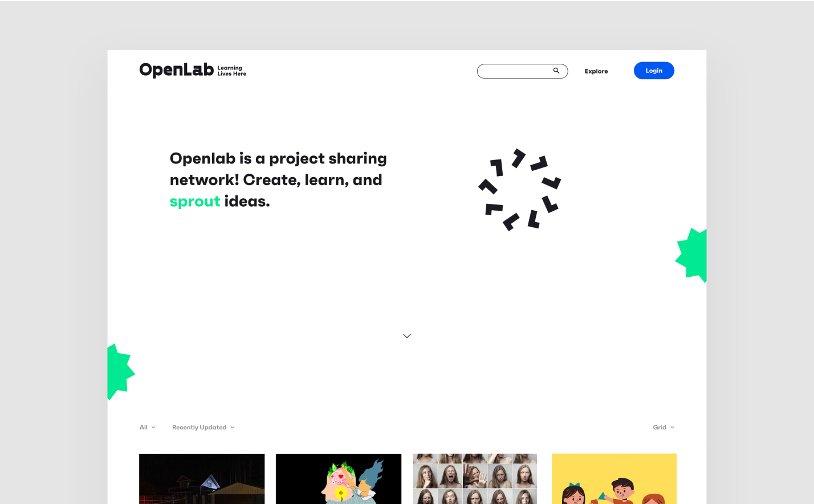Click the spinning circle logo graphic
The width and height of the screenshot is (814, 504).
coord(519,190)
